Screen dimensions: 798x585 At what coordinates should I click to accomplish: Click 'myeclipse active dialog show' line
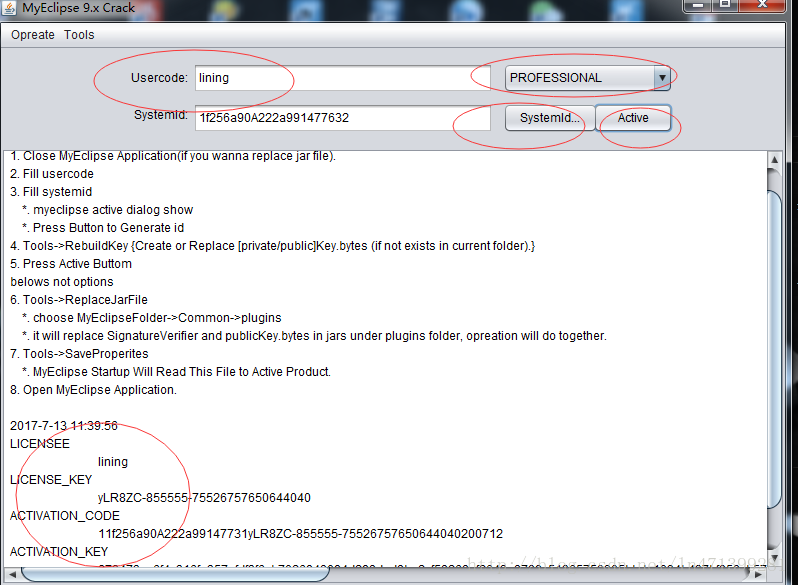click(107, 210)
